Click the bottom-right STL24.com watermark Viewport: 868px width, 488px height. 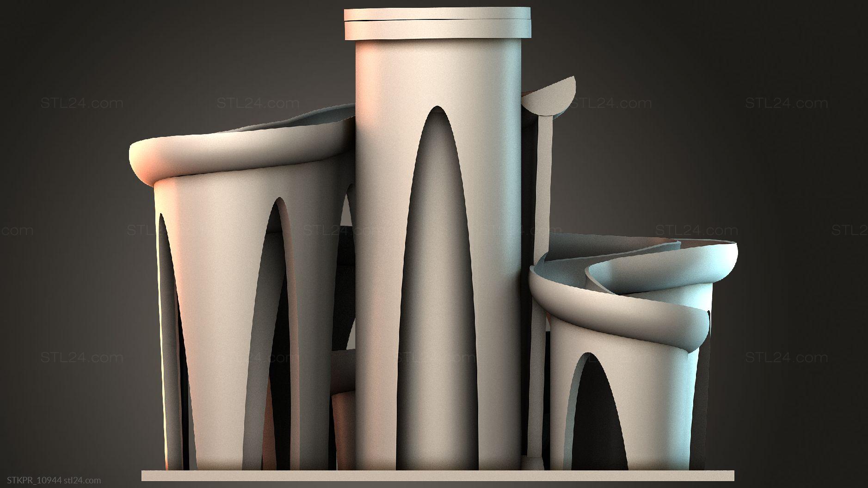(x=786, y=358)
